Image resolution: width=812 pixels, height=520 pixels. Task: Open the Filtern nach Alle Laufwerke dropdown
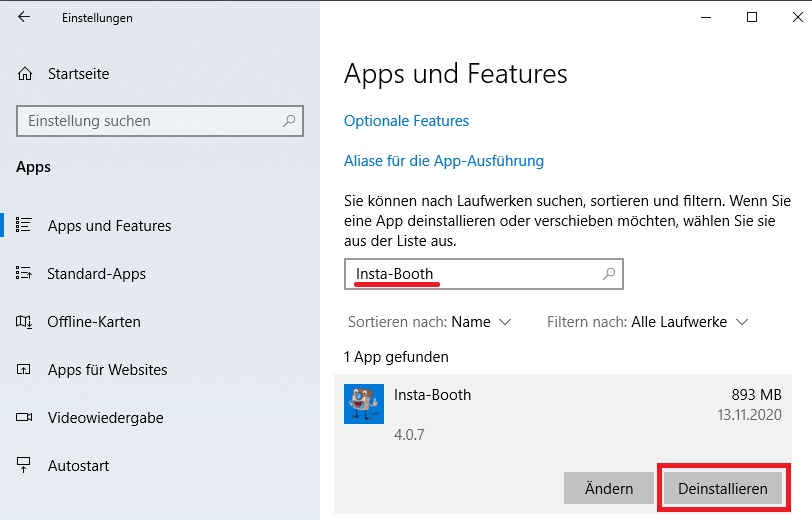coord(648,322)
